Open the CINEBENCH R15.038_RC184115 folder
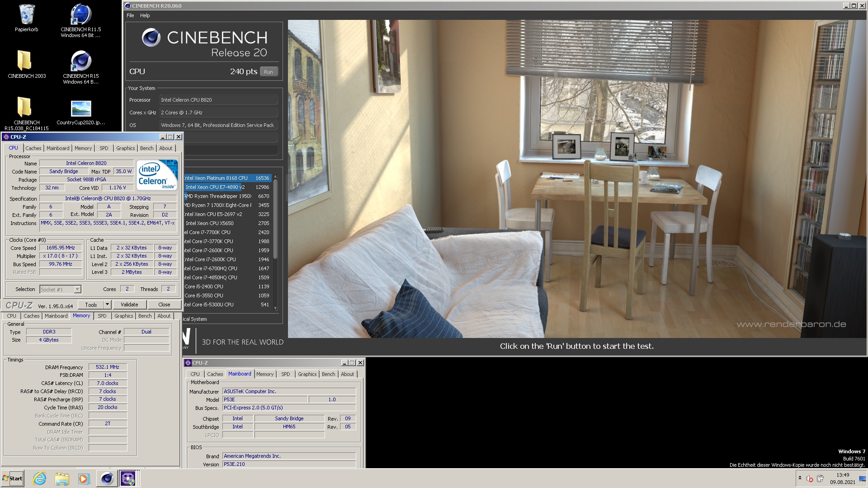 tap(27, 113)
